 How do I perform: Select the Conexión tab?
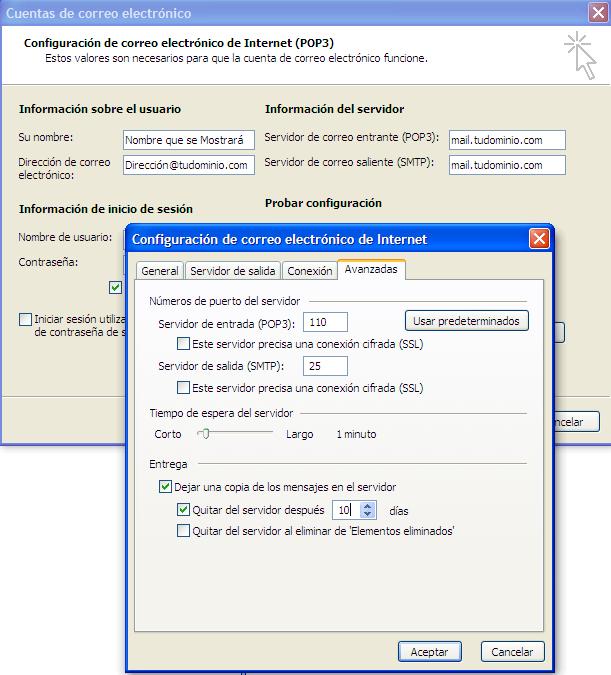pos(310,271)
